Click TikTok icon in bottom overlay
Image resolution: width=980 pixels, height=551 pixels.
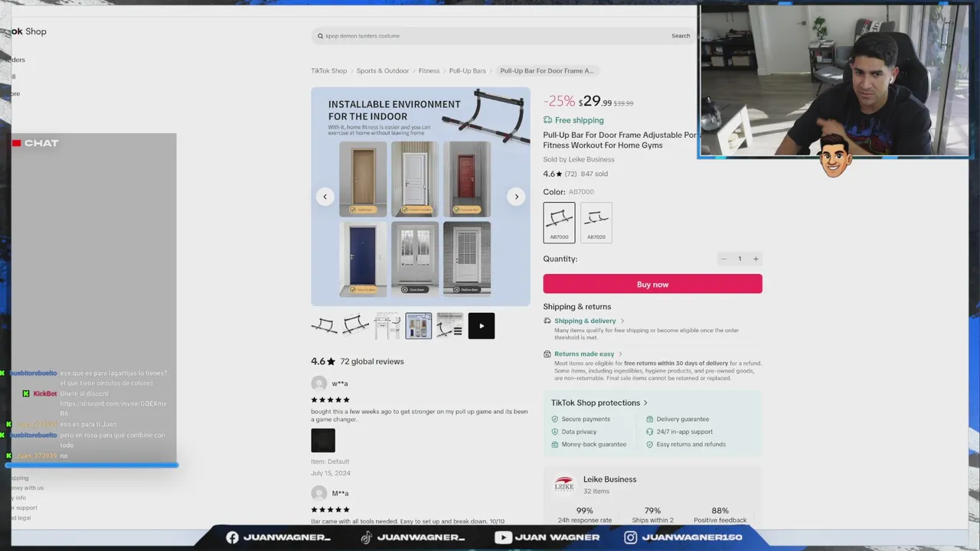click(x=367, y=537)
